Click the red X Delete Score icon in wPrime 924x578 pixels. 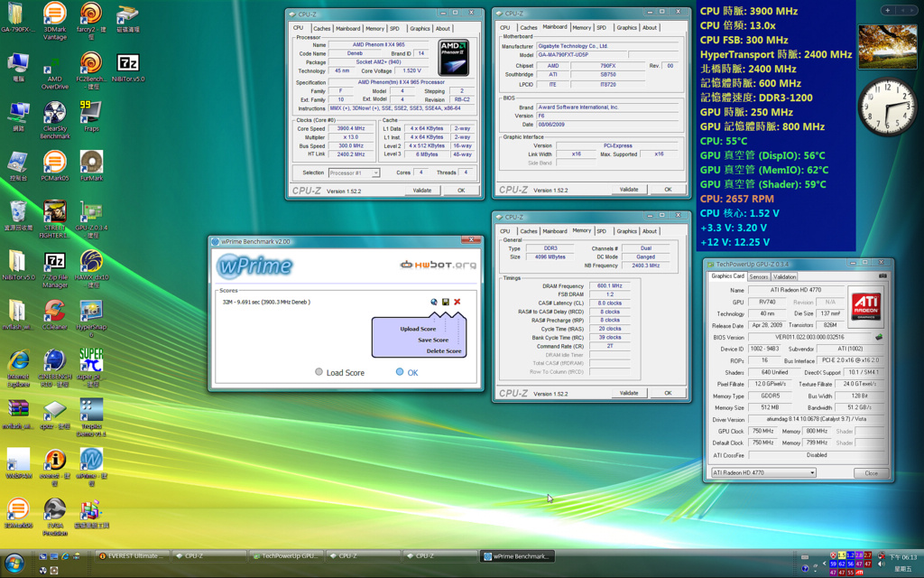click(457, 302)
